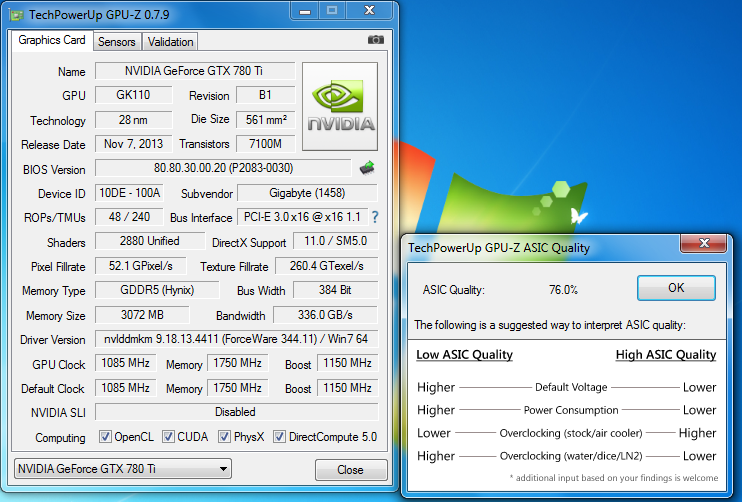Click the High ASIC Quality heading
Viewport: 742px width, 502px height.
click(x=666, y=355)
